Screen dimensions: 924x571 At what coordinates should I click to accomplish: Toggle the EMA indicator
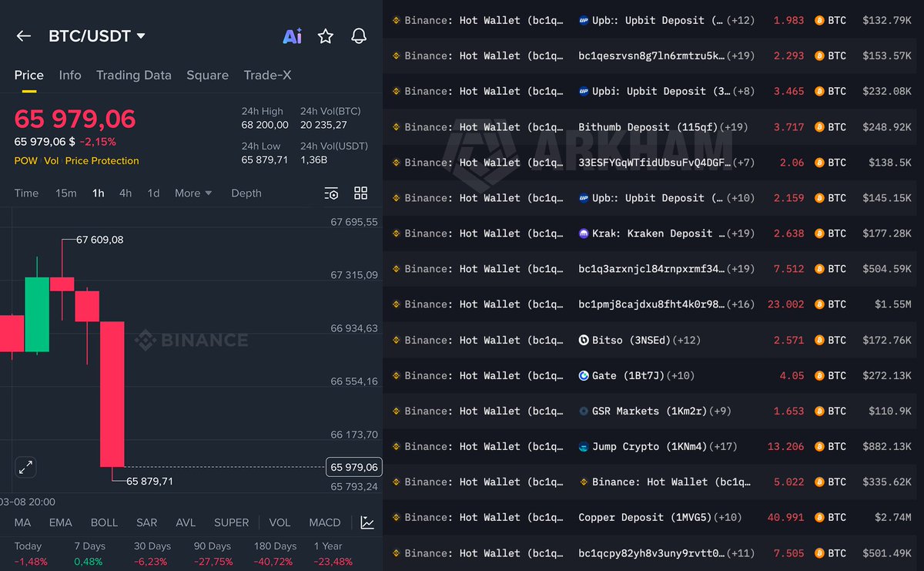coord(61,522)
